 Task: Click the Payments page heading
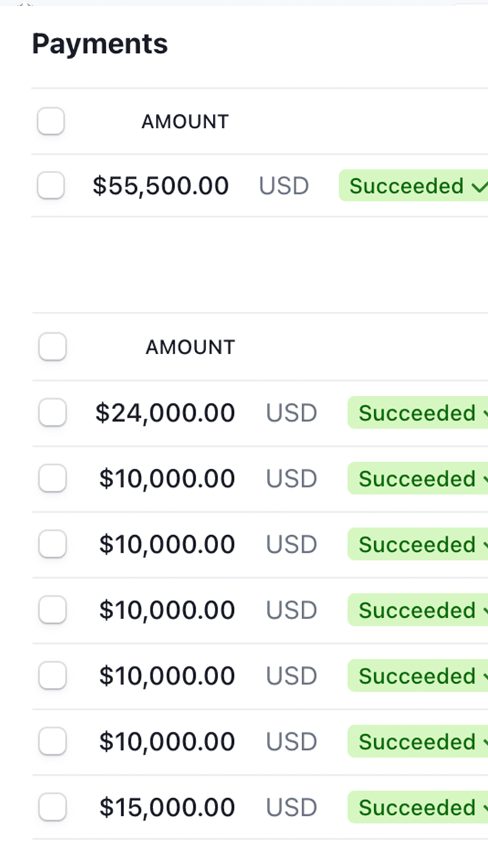coord(100,44)
